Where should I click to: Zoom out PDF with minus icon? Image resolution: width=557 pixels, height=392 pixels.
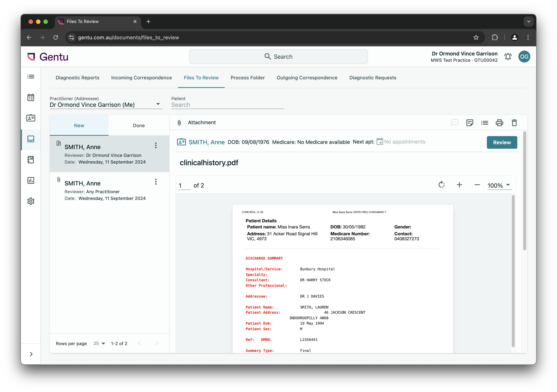477,185
